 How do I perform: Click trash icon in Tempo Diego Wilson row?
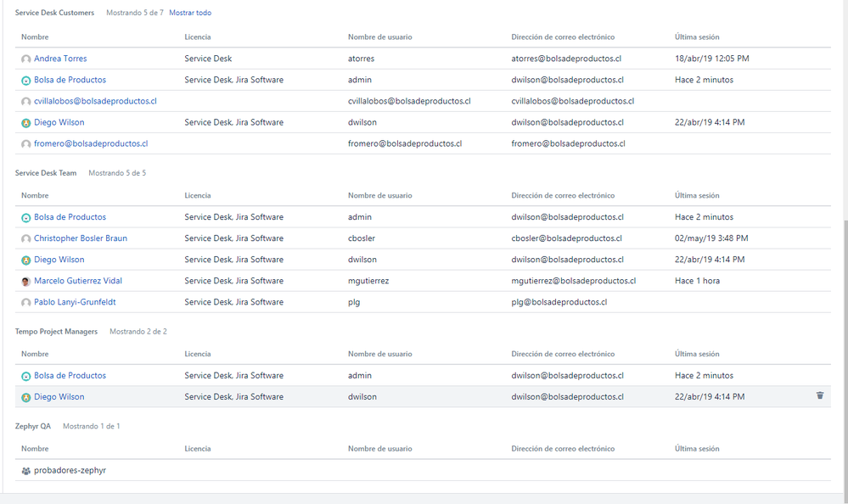click(820, 396)
